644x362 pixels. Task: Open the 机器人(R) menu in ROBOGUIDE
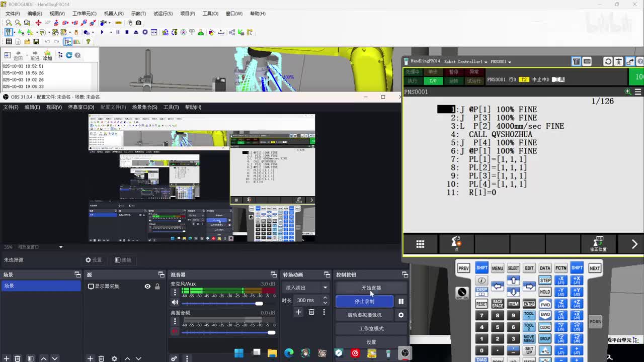114,14
